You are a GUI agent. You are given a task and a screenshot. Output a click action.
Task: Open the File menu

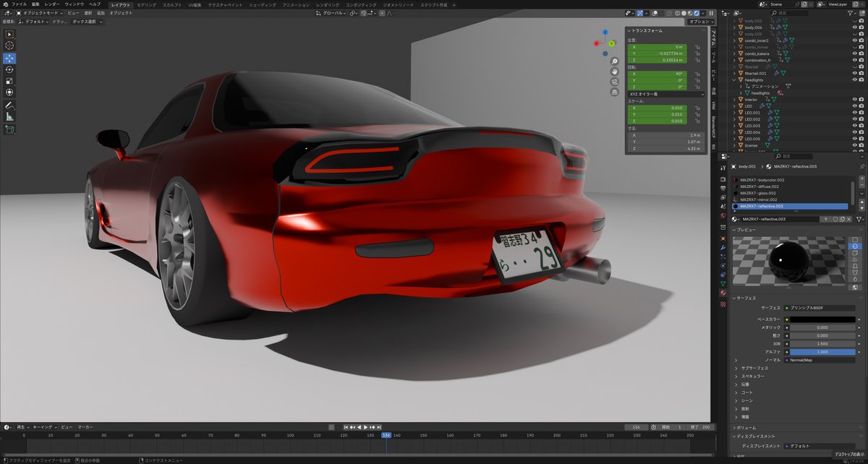(20, 4)
